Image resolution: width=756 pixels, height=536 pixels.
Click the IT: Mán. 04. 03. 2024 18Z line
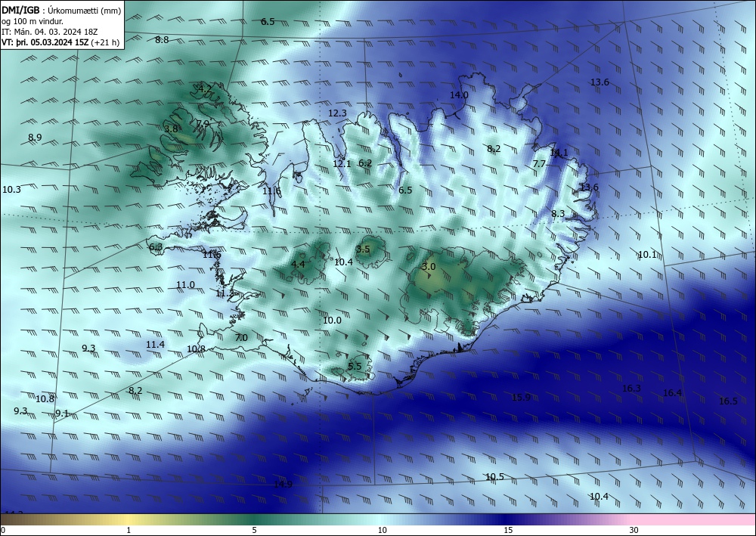point(50,32)
